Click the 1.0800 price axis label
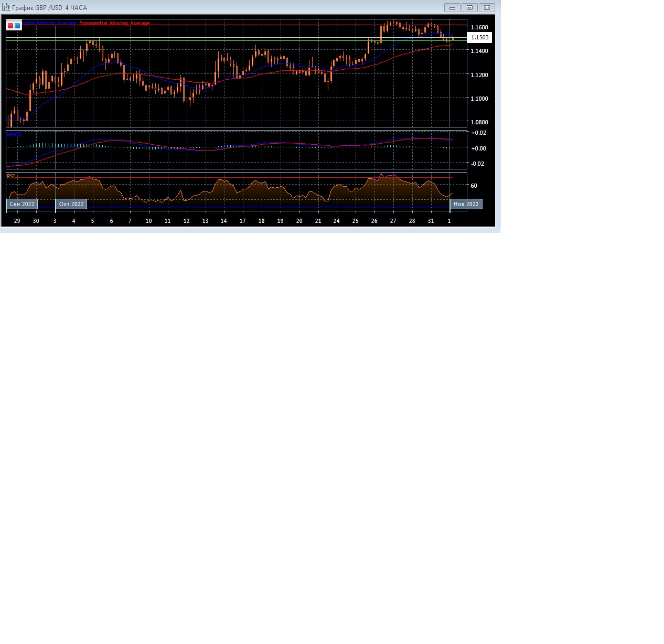The width and height of the screenshot is (664, 644). (479, 122)
